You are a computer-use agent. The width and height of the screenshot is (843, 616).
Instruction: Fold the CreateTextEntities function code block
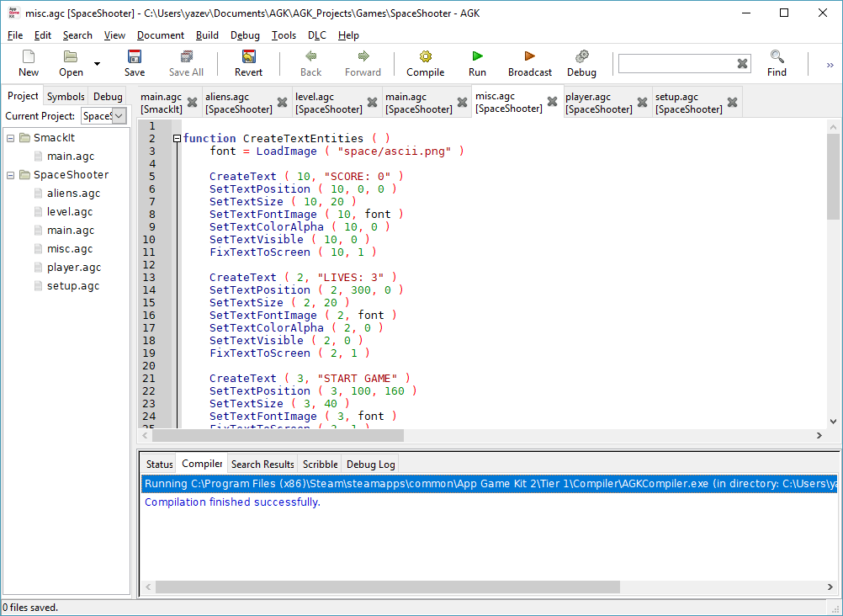point(177,139)
